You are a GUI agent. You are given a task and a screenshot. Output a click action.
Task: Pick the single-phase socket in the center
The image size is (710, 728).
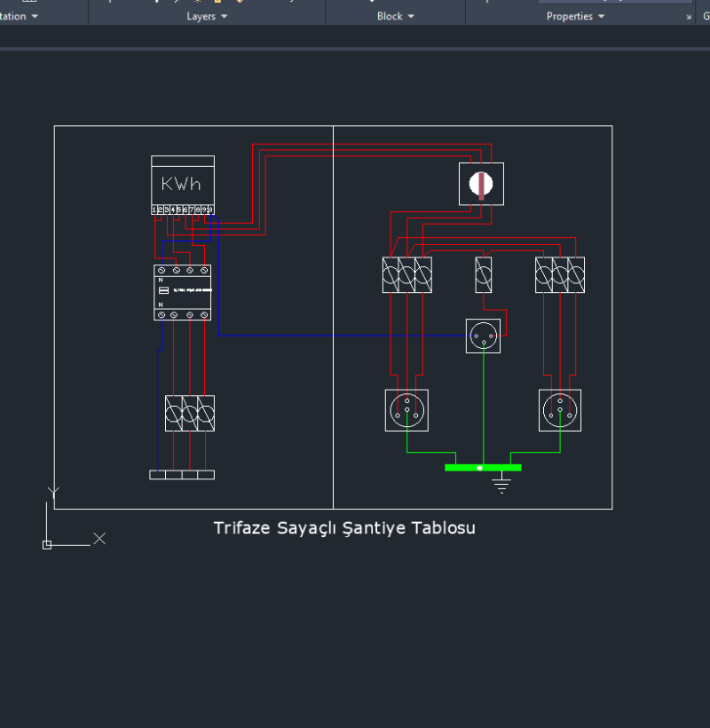483,336
